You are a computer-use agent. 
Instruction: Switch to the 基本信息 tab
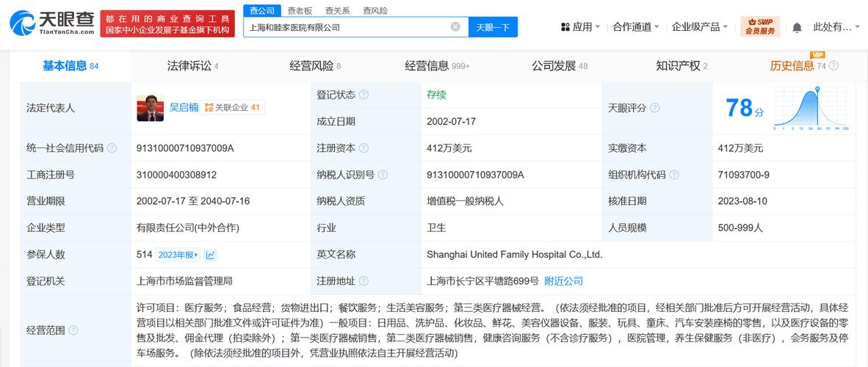70,66
